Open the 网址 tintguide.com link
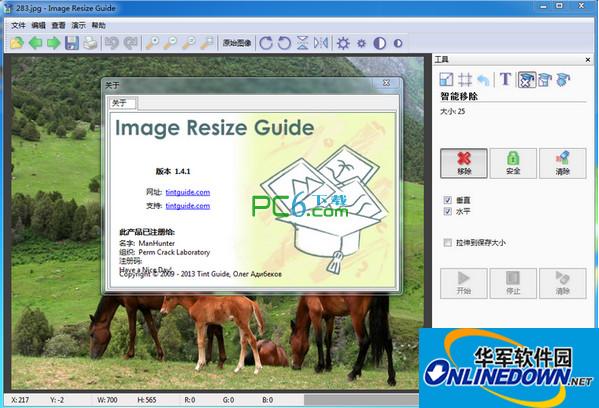The height and width of the screenshot is (408, 599). (x=188, y=192)
